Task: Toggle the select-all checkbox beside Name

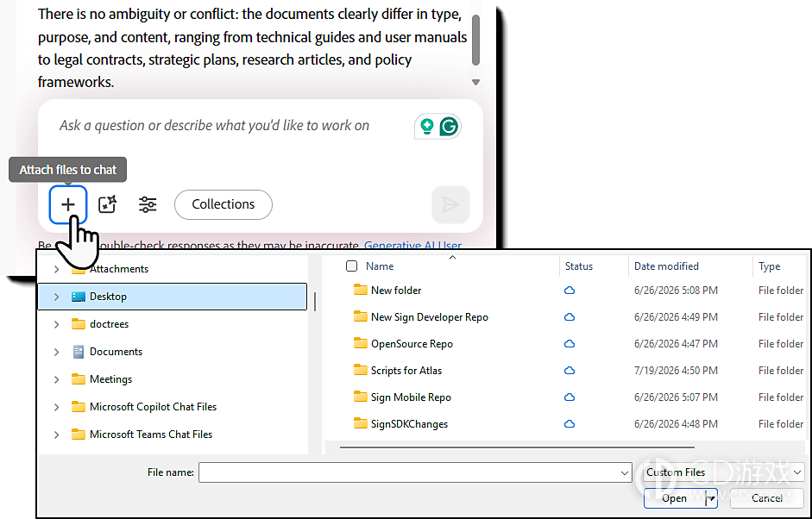Action: pos(351,266)
